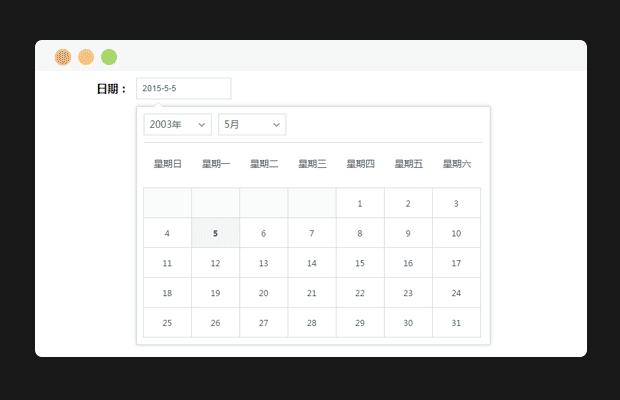Select highlighted day 5 in the calendar

215,233
